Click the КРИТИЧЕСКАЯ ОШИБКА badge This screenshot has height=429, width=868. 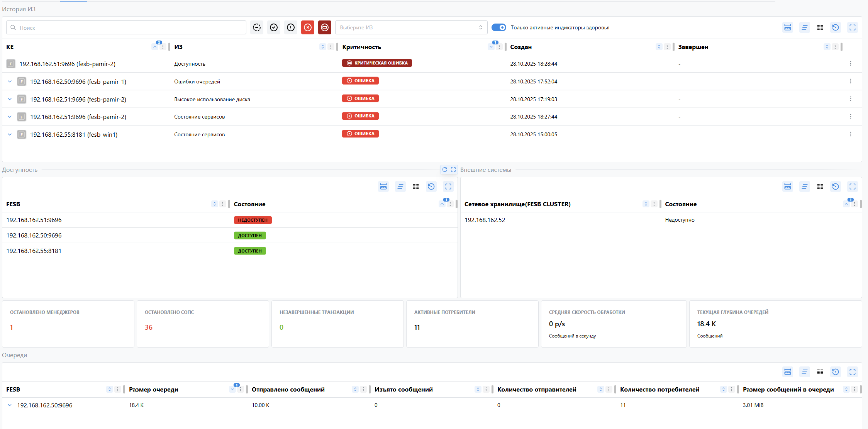(377, 63)
